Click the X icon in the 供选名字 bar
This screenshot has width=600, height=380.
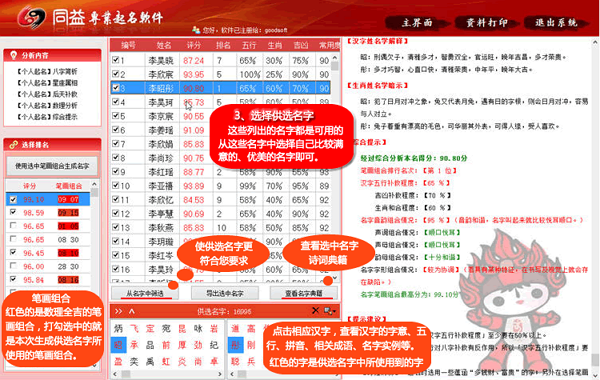pos(315,311)
